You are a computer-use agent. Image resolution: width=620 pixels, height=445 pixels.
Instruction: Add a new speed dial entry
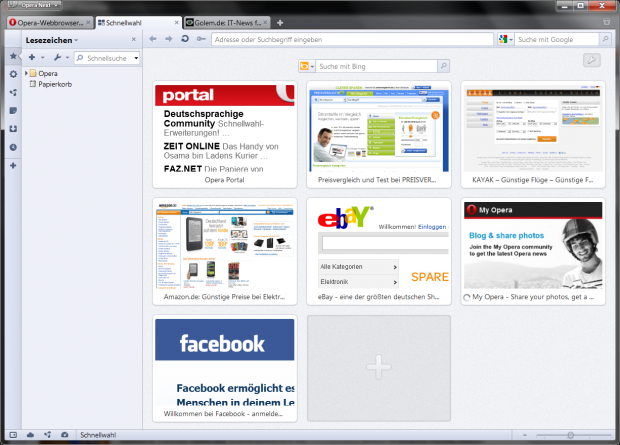(379, 368)
